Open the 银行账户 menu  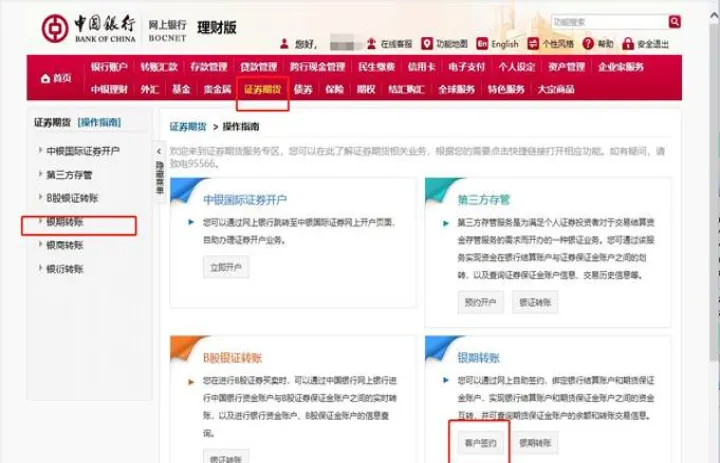[x=109, y=67]
